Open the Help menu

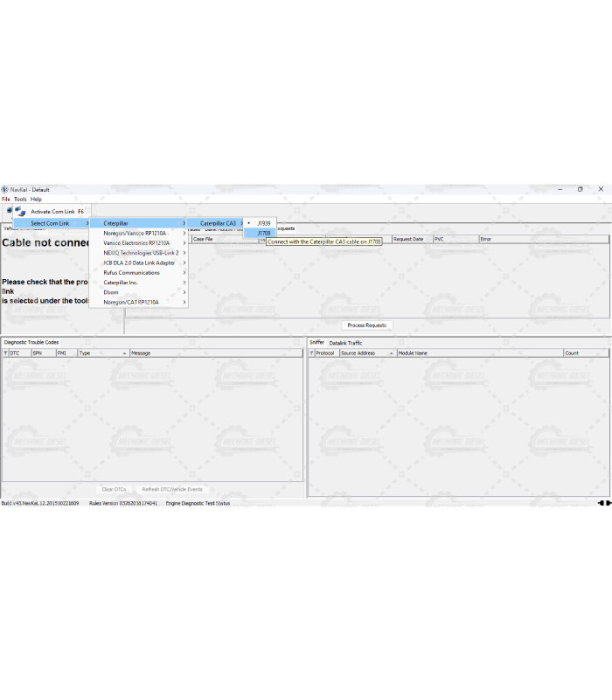click(36, 199)
